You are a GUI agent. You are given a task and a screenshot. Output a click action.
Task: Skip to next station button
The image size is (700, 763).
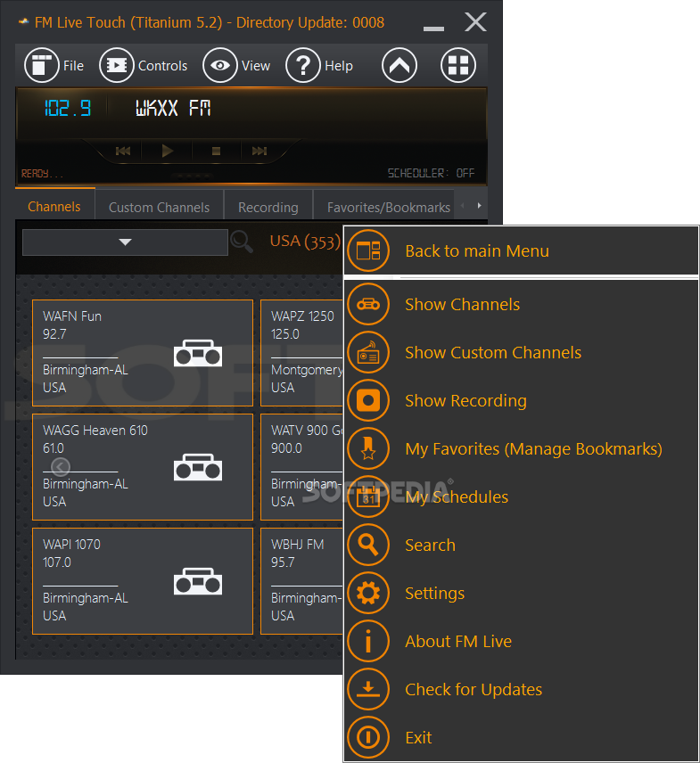coord(259,152)
